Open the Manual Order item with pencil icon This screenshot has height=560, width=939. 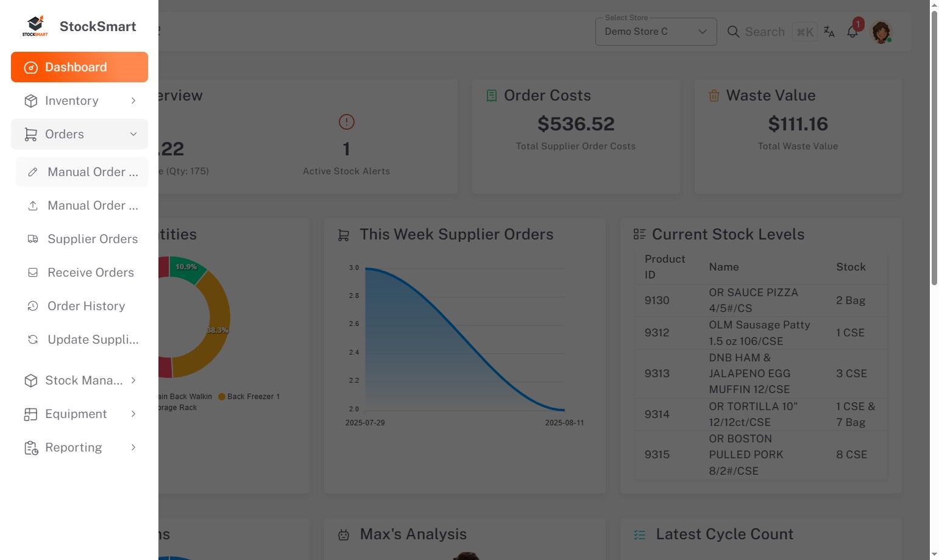click(82, 172)
